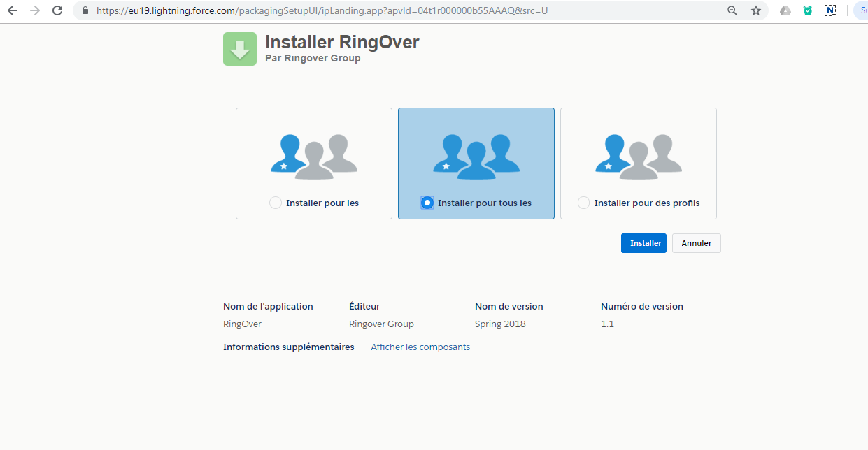Click the 'Ringover Group' value under Éditeur
Viewport: 868px width, 450px height.
click(x=381, y=324)
